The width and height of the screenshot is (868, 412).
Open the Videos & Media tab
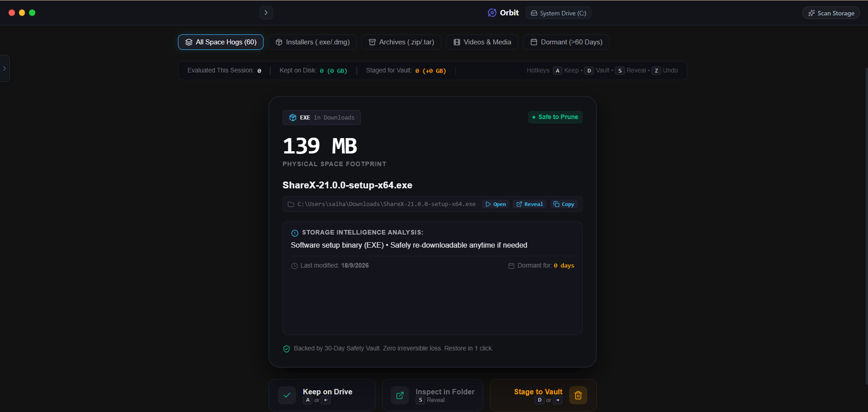tap(482, 42)
